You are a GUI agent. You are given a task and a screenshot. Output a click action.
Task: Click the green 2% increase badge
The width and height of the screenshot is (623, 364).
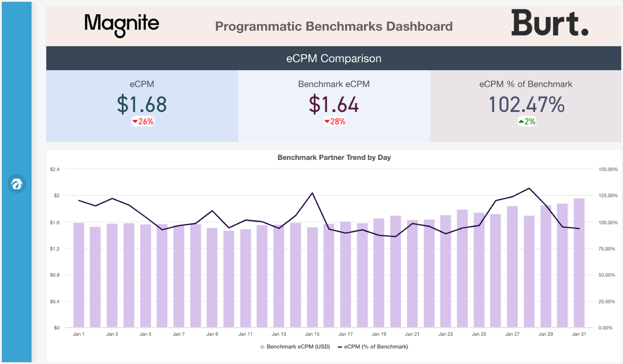[x=527, y=121]
